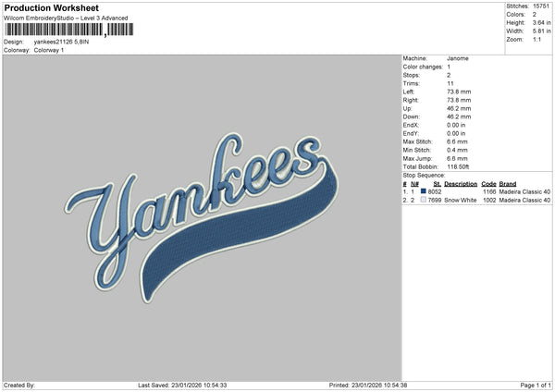The image size is (555, 392).
Task: Click the Stops value
Action: point(449,75)
